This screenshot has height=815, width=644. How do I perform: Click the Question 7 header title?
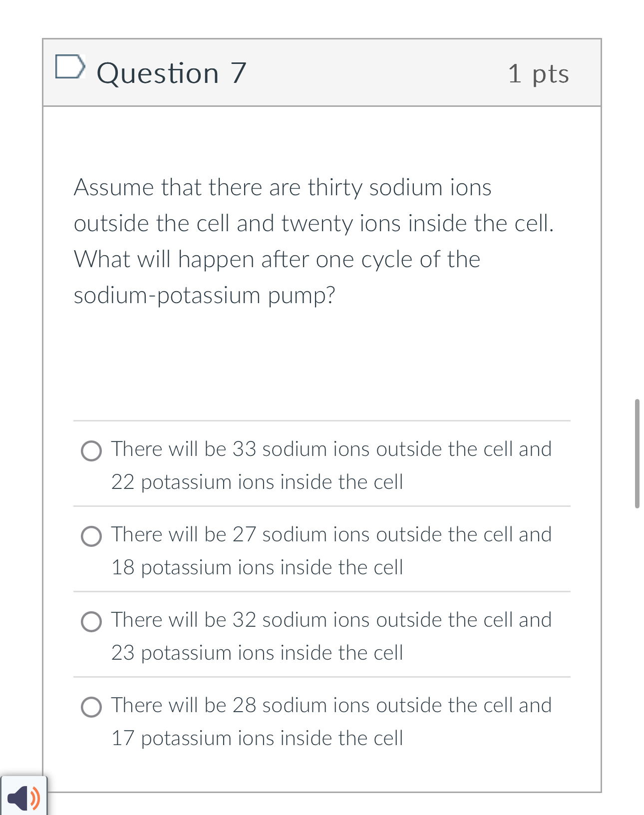[x=172, y=73]
